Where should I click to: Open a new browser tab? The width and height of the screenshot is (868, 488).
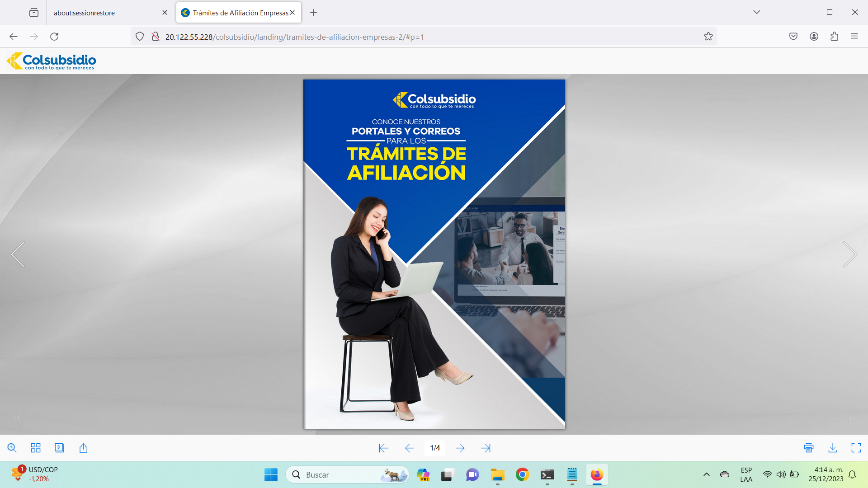(313, 13)
